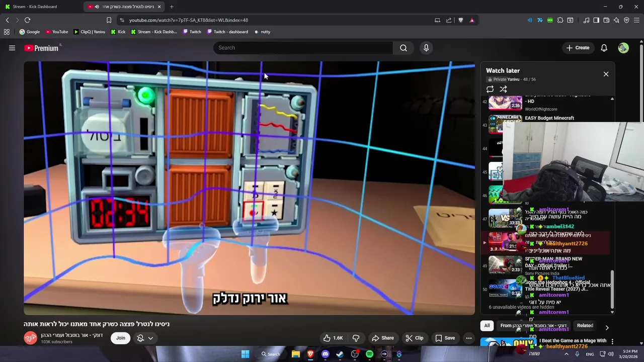Open Steam from taskbar
The image size is (644, 362).
[340, 354]
